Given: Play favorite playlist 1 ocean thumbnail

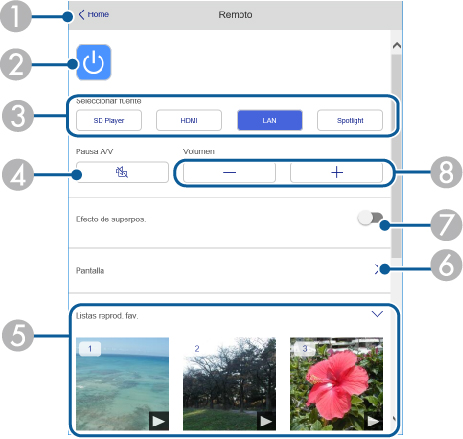Looking at the screenshot, I should pyautogui.click(x=122, y=384).
